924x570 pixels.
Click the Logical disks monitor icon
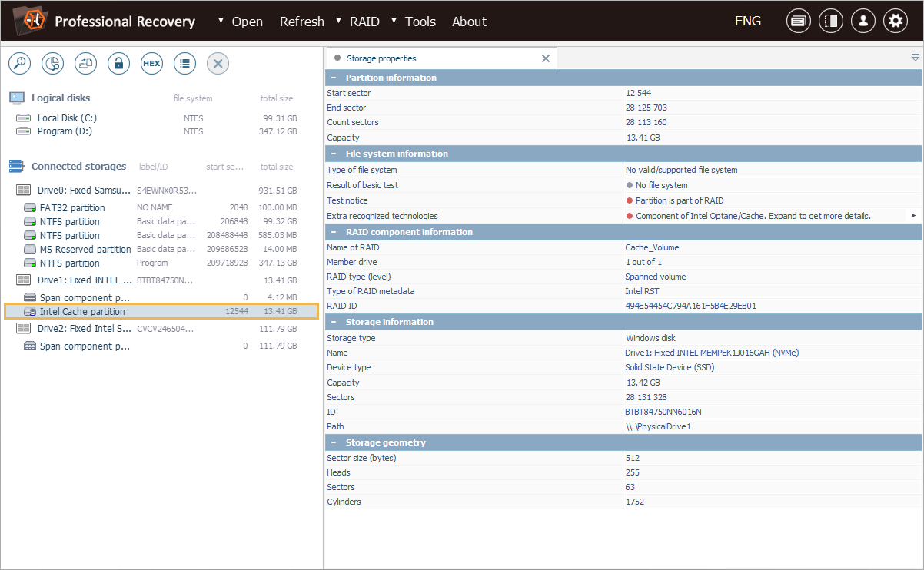[x=17, y=98]
